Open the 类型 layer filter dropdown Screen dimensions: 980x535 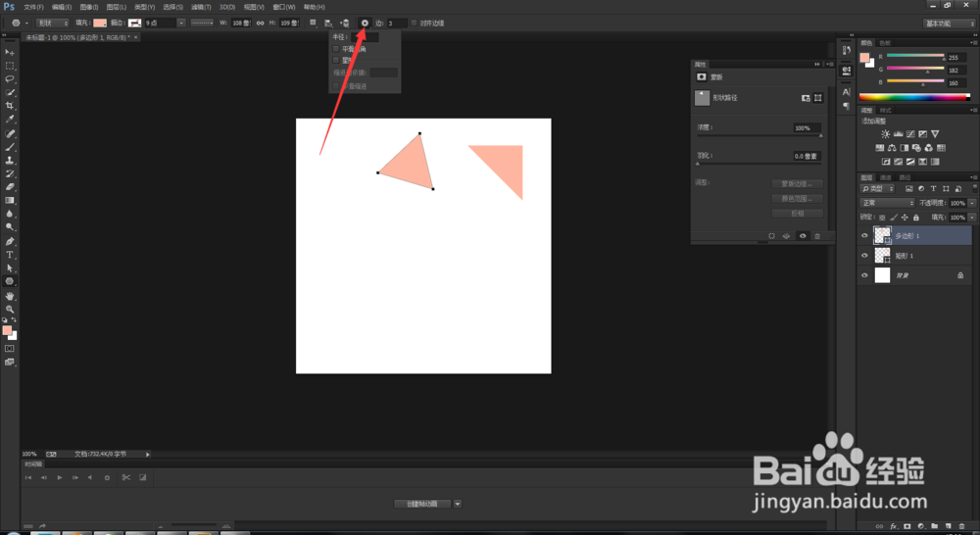pyautogui.click(x=877, y=189)
